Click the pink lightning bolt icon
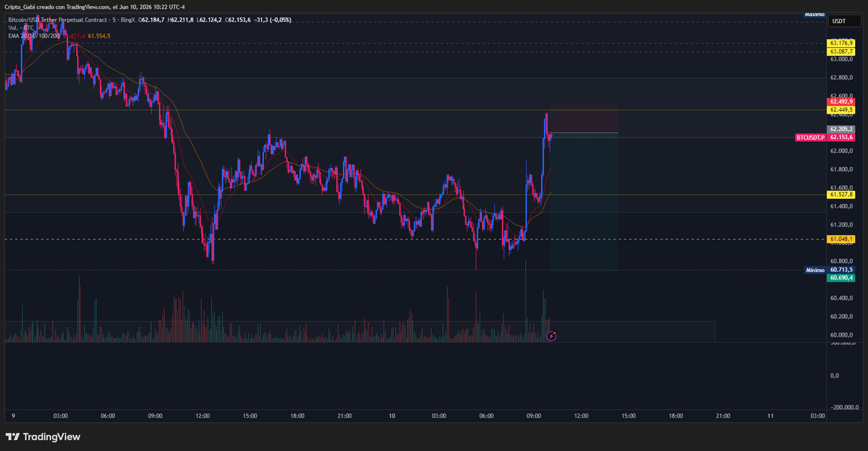Screen dimensions: 868x451 point(551,336)
